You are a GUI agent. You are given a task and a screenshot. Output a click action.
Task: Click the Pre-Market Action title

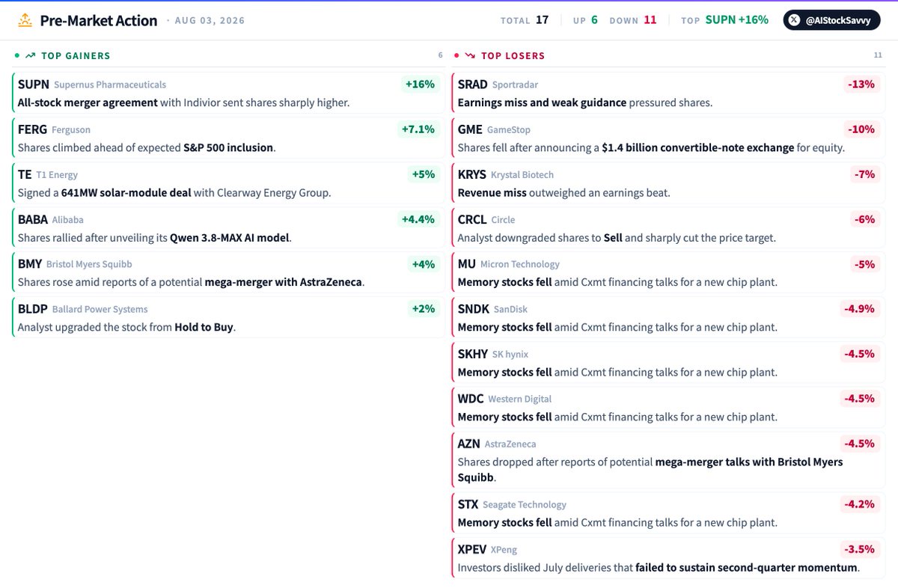(98, 20)
